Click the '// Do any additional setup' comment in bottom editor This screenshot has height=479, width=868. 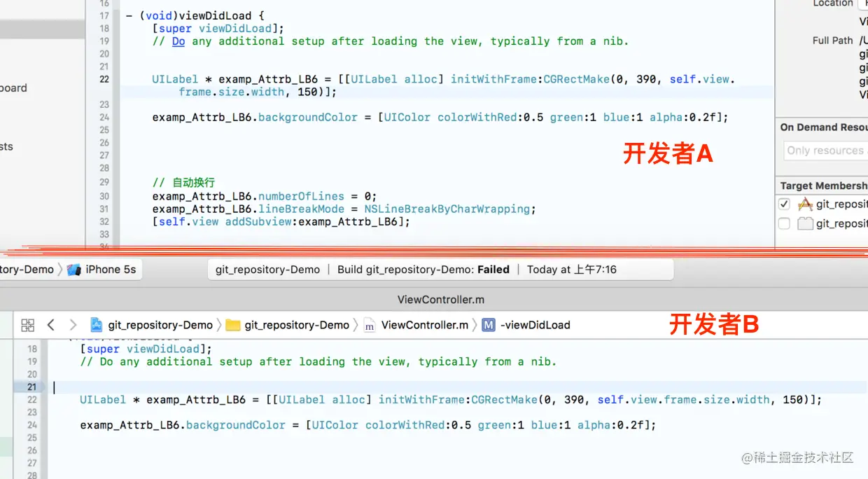318,361
